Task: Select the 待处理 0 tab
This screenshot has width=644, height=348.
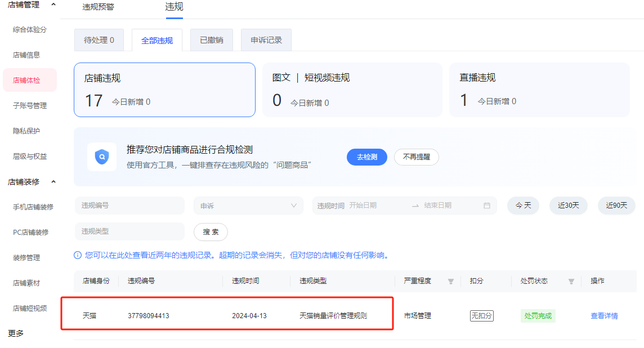Action: (99, 40)
